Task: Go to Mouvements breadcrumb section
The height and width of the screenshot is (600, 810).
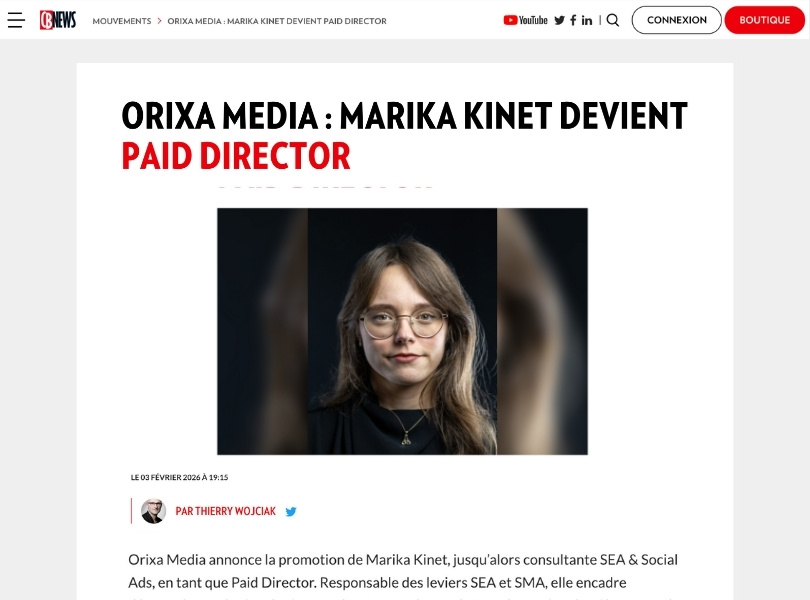Action: (x=122, y=21)
